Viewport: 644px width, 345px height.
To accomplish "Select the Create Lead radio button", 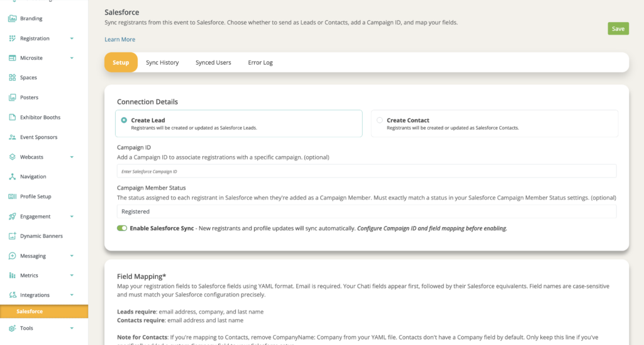I will [x=124, y=120].
